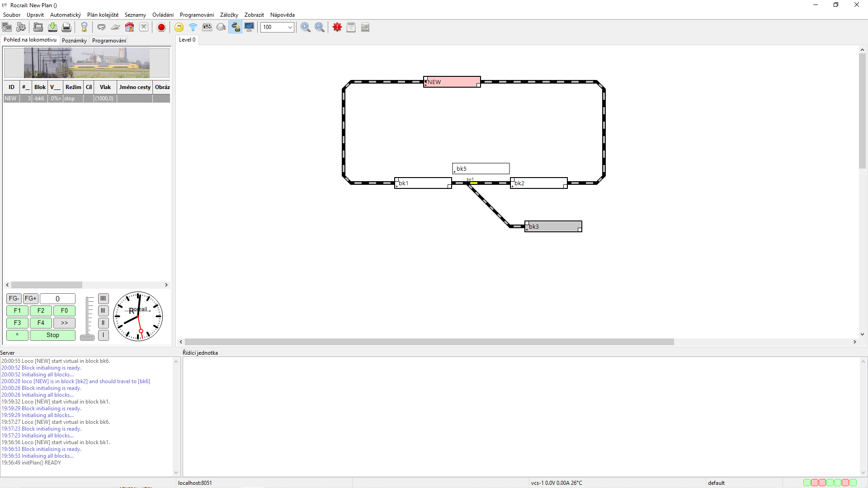Click the green download arrow icon

pos(52,27)
